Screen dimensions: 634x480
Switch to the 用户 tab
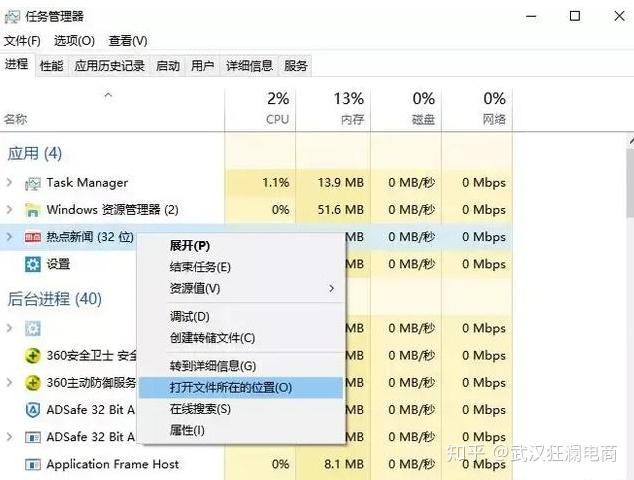[203, 66]
